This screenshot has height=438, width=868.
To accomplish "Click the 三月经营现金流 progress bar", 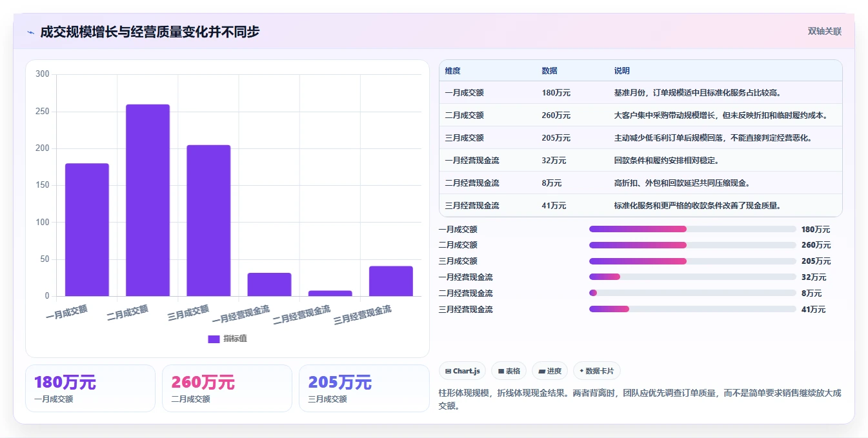I will [692, 309].
